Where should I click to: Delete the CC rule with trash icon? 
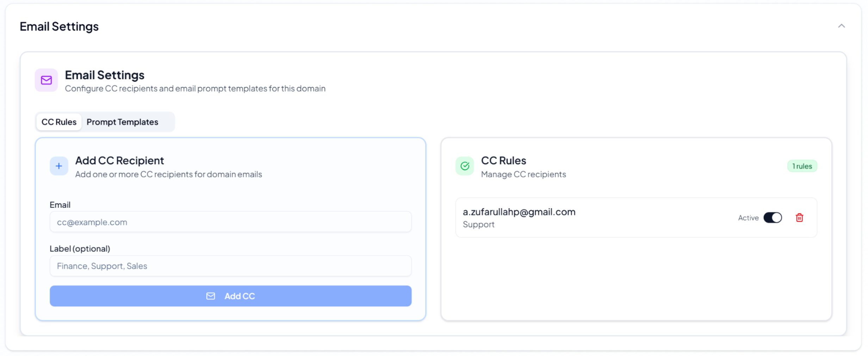point(799,218)
